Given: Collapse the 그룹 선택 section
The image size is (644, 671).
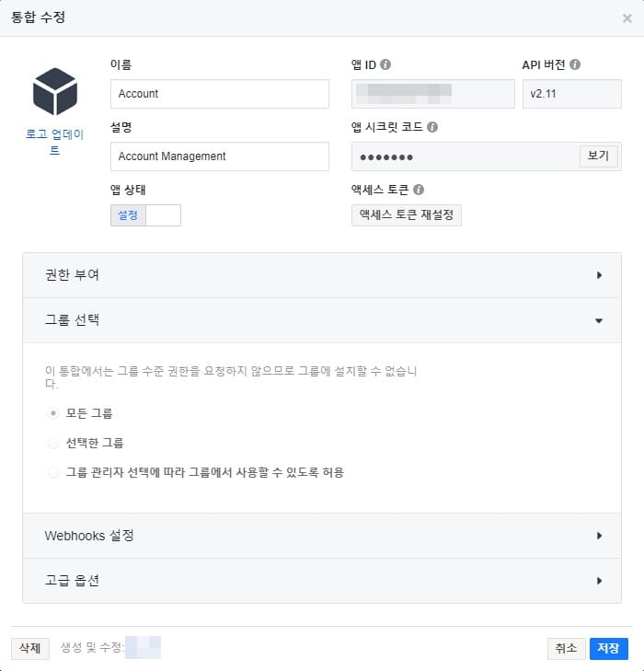Looking at the screenshot, I should point(322,320).
